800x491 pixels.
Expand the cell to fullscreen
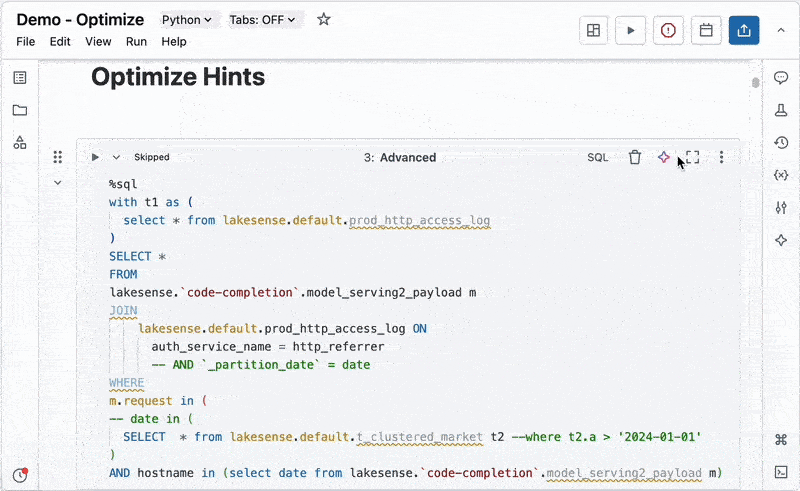[692, 157]
